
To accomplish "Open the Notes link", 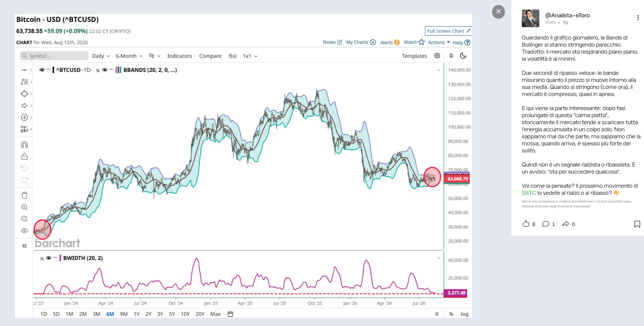I will 333,42.
